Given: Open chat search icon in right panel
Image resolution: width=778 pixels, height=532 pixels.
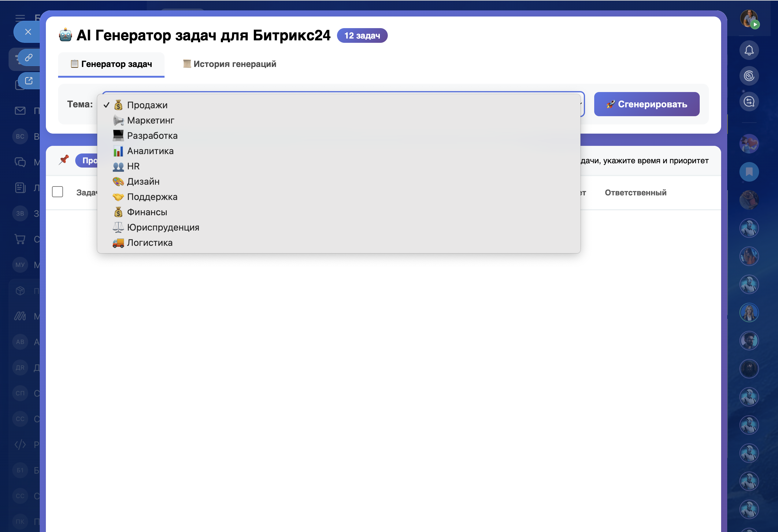Looking at the screenshot, I should point(749,102).
